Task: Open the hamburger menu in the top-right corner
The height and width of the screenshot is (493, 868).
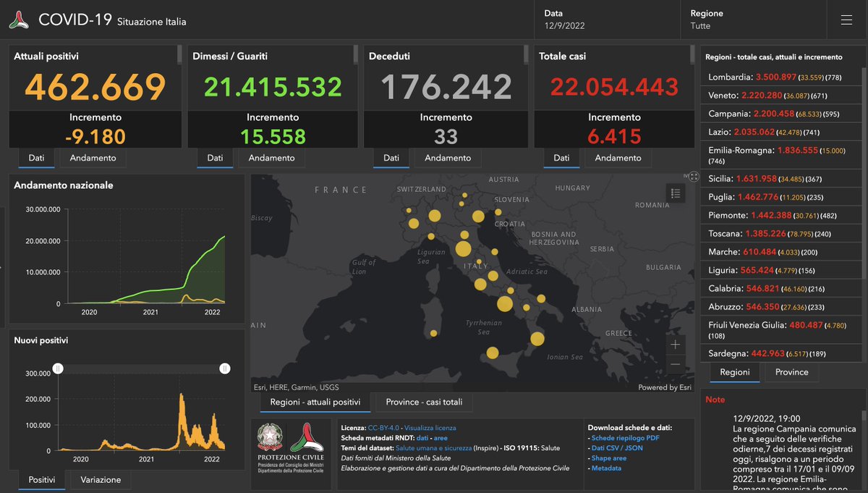Action: pyautogui.click(x=846, y=20)
